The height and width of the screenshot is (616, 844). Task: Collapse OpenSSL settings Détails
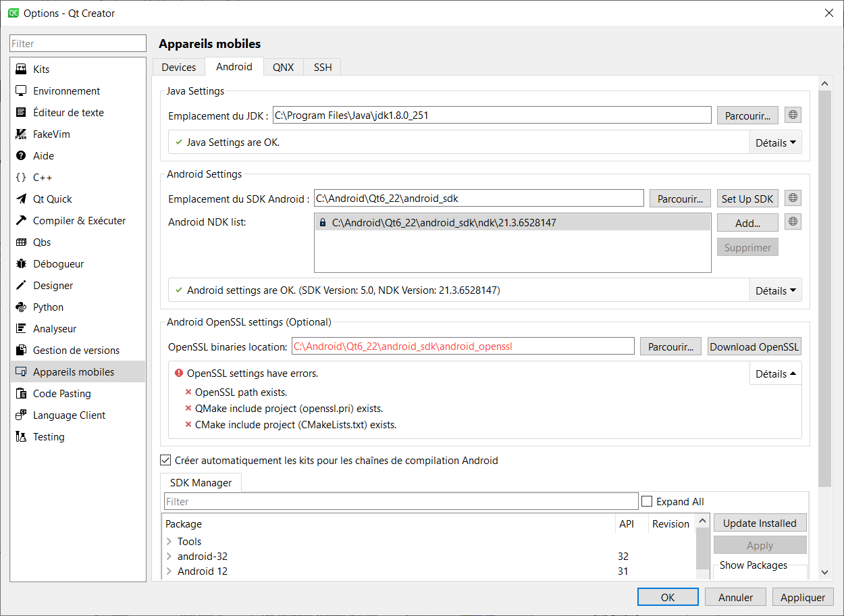point(776,374)
